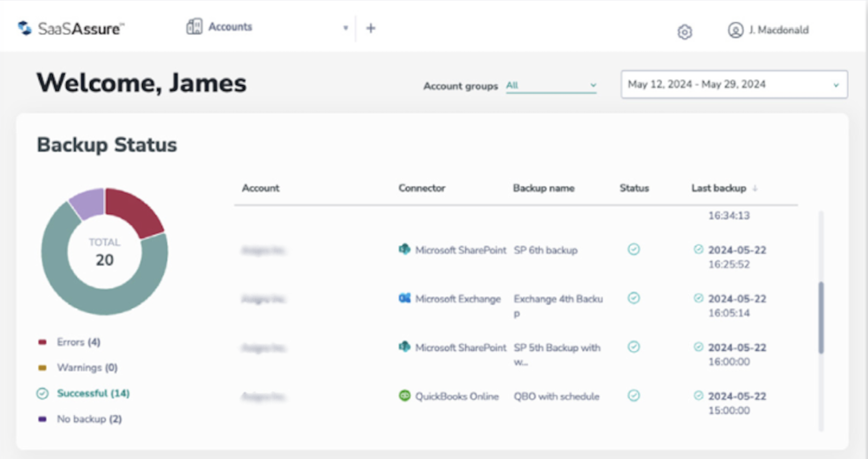Click the 2024-05-22 15:00:00 timestamp
The height and width of the screenshot is (459, 868).
click(x=737, y=403)
